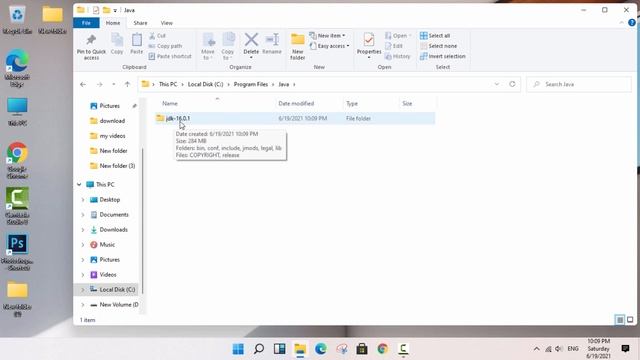Screen dimensions: 640x360
Task: Go up one folder level arrow
Action: point(127,84)
